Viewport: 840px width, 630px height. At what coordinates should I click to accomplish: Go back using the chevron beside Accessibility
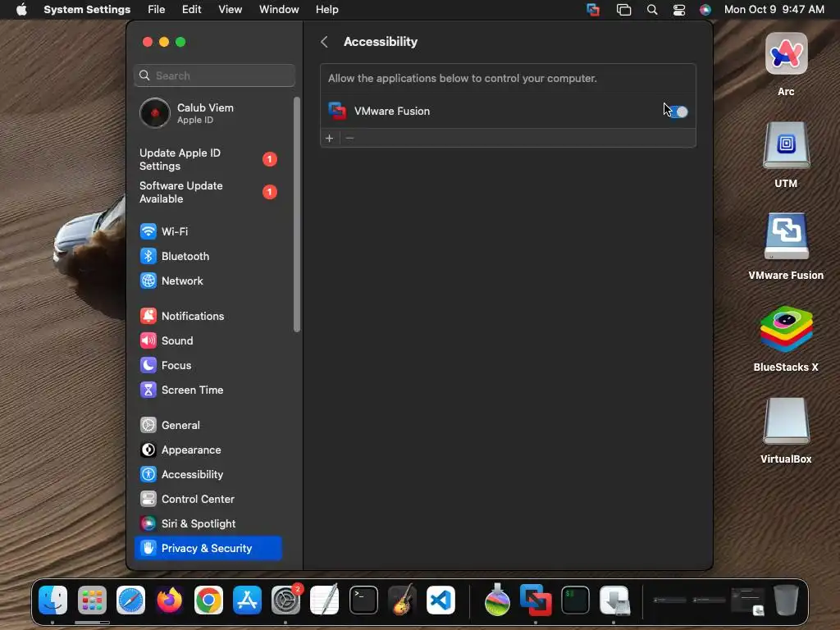pyautogui.click(x=324, y=42)
